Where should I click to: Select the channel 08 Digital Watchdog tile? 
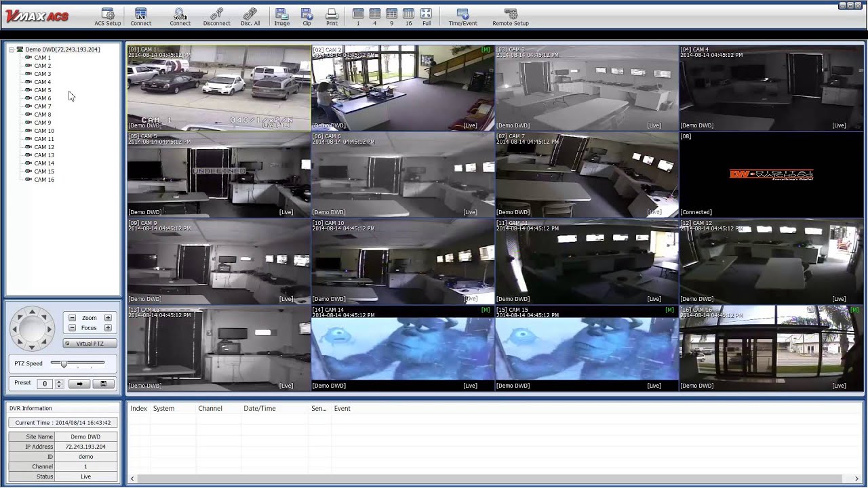[x=772, y=175]
